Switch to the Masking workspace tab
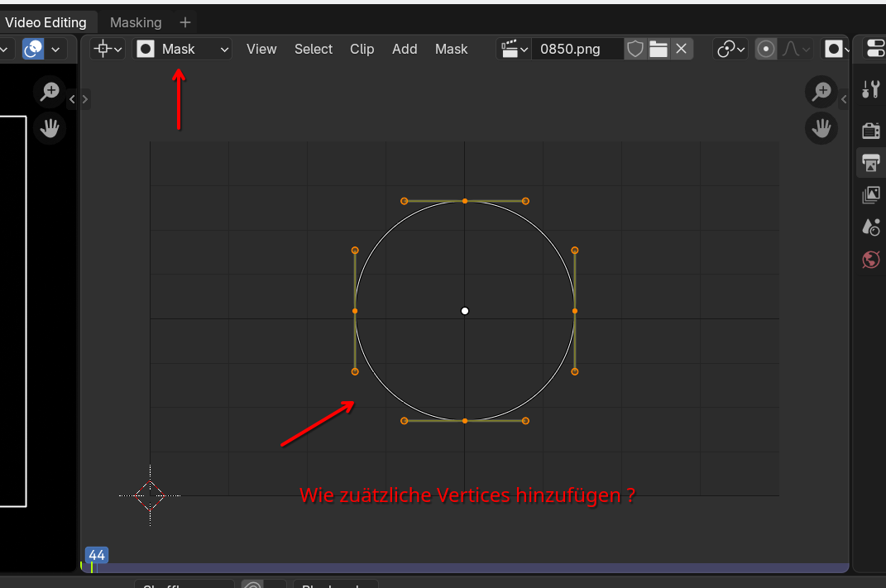This screenshot has width=886, height=588. 136,22
